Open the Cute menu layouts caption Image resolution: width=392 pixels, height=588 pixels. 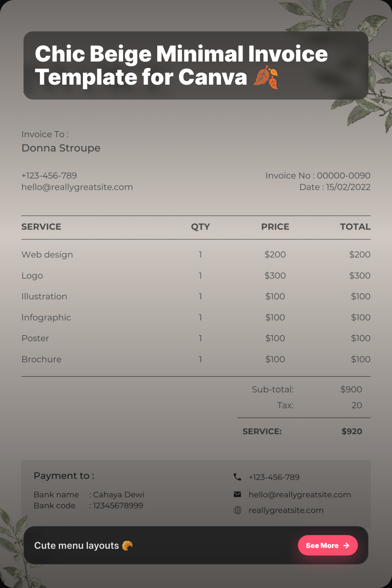76,545
